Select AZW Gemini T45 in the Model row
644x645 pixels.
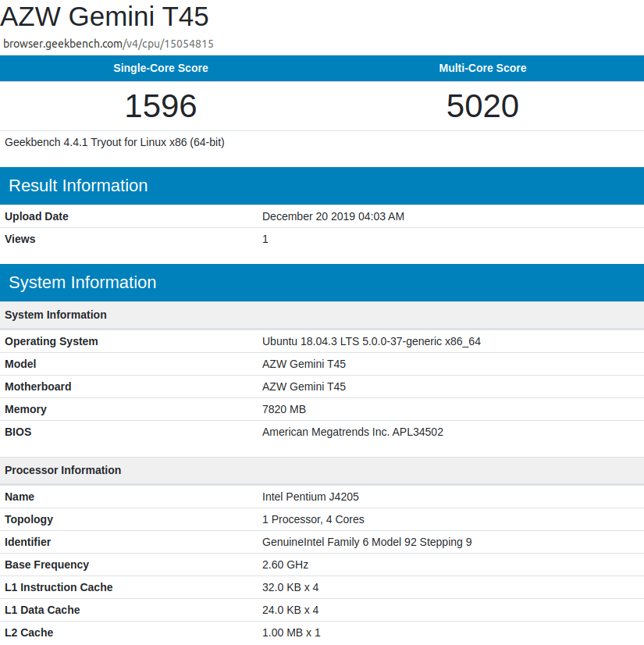point(304,364)
